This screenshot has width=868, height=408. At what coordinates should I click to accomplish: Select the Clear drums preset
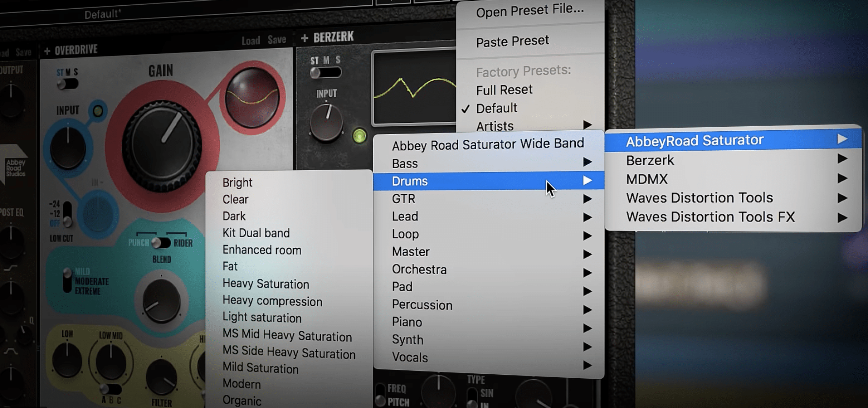coord(289,199)
